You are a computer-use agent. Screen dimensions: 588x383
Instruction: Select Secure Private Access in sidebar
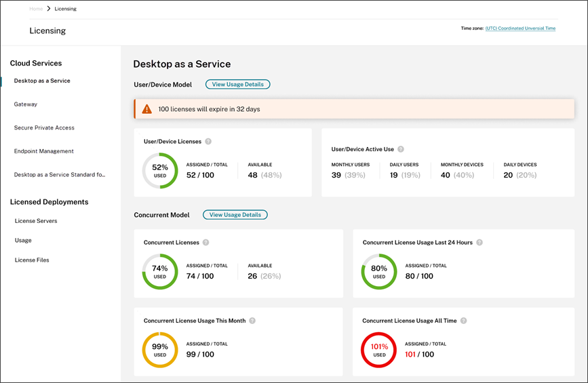click(44, 128)
